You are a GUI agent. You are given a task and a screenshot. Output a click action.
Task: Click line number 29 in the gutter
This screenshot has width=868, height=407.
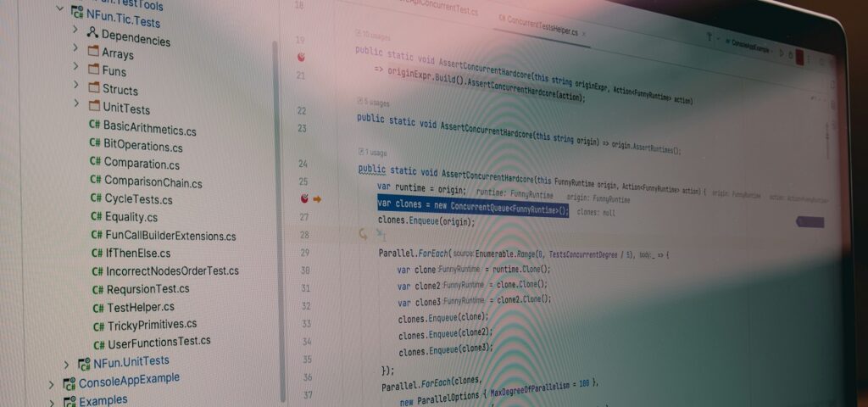point(304,253)
